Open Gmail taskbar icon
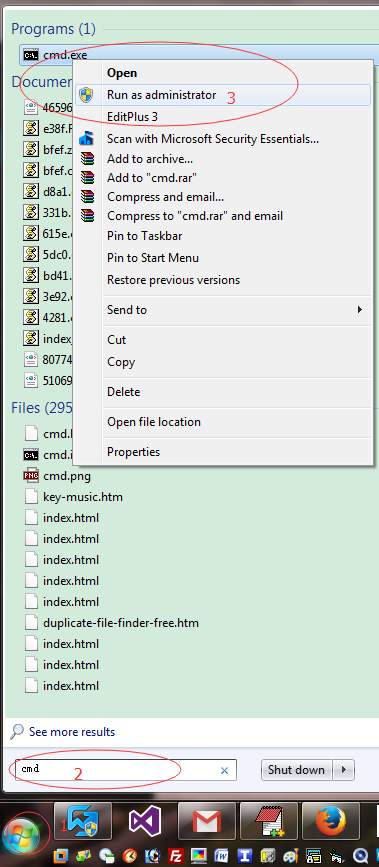 [206, 822]
